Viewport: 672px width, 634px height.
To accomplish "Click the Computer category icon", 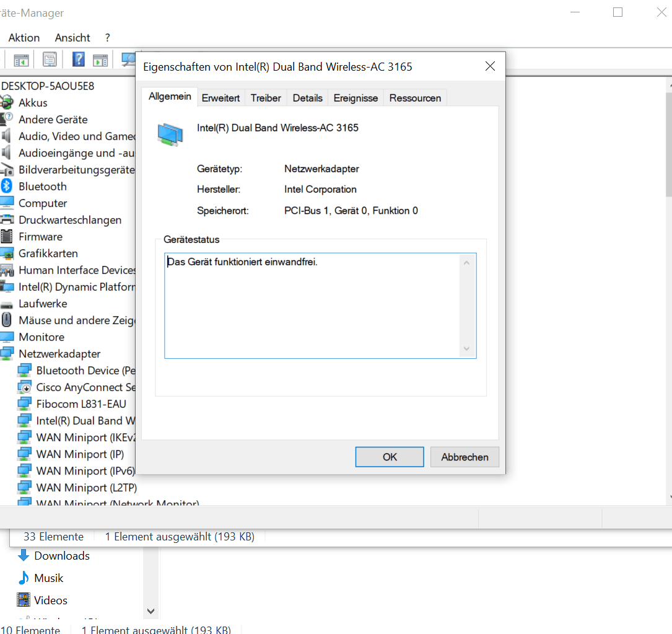I will (6, 203).
